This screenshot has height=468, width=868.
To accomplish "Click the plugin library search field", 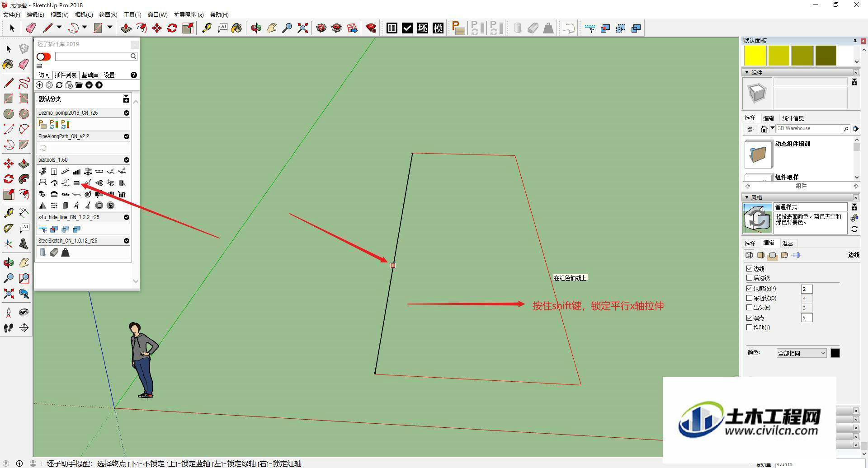I will tap(93, 56).
